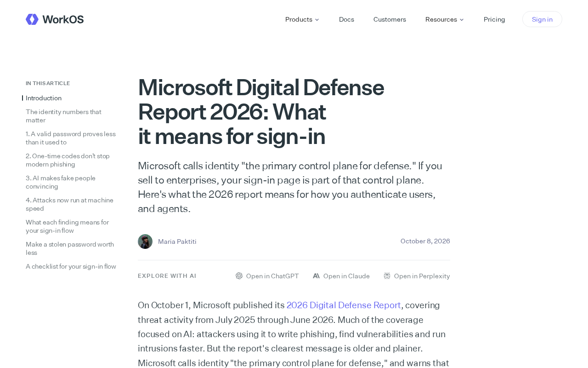Click the ChatGPT icon
This screenshot has height=368, width=588.
(239, 276)
